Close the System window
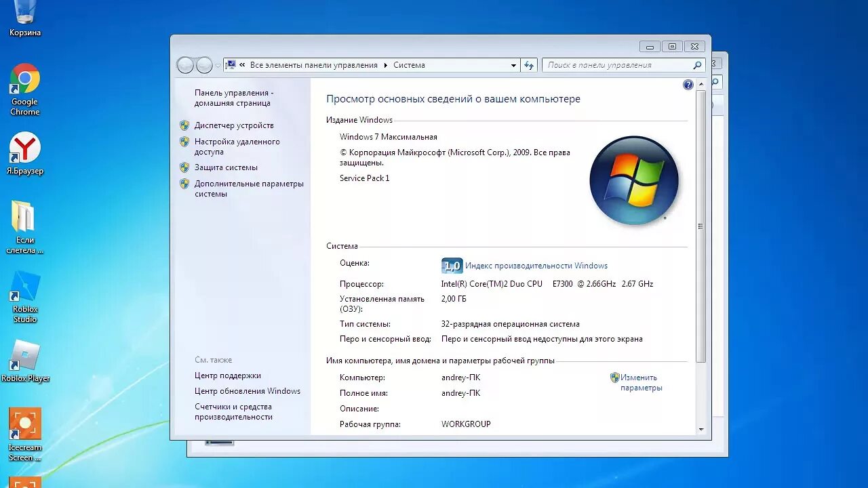Viewport: 868px width, 488px height. [694, 47]
